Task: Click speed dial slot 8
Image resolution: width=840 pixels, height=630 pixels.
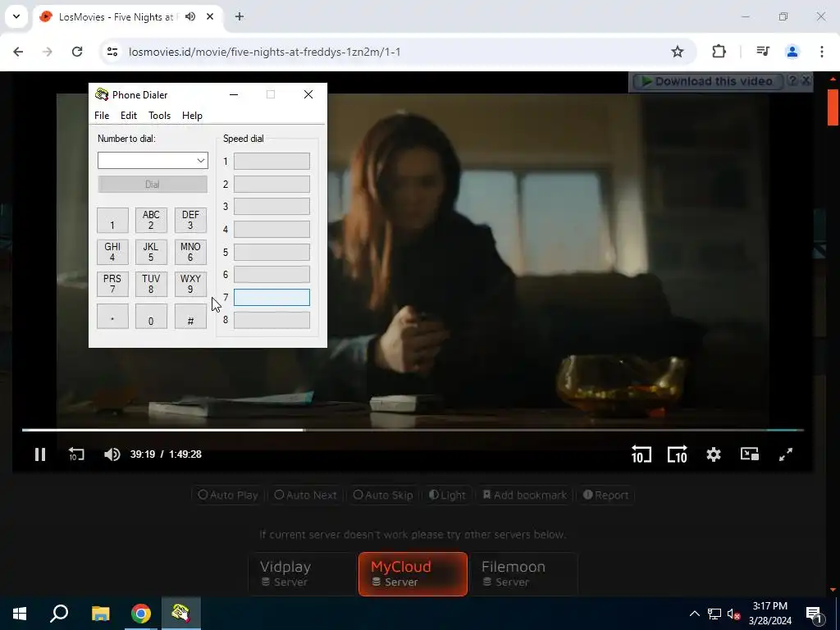Action: tap(272, 320)
